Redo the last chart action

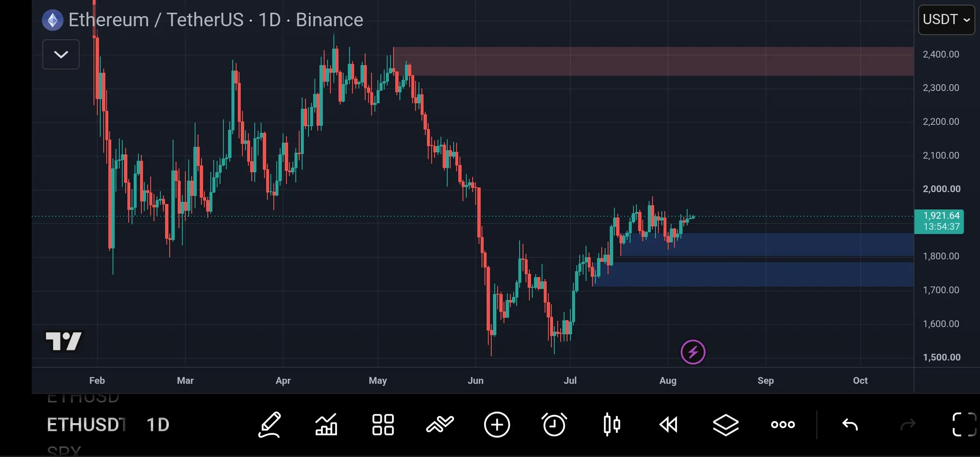tap(908, 424)
